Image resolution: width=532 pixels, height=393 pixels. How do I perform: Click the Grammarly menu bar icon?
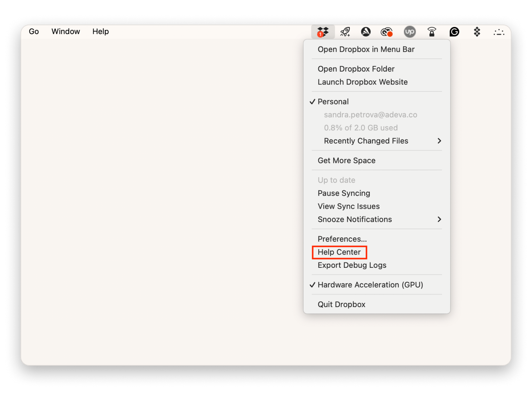pos(454,32)
